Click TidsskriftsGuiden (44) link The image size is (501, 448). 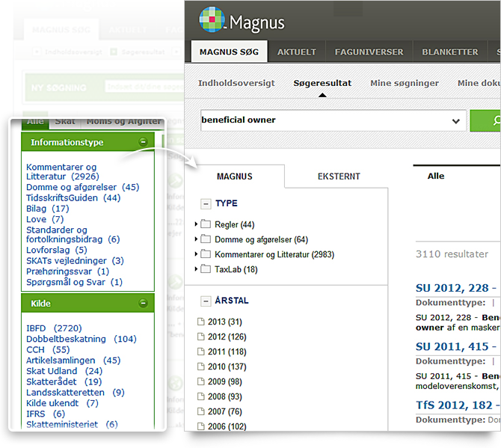pos(73,198)
